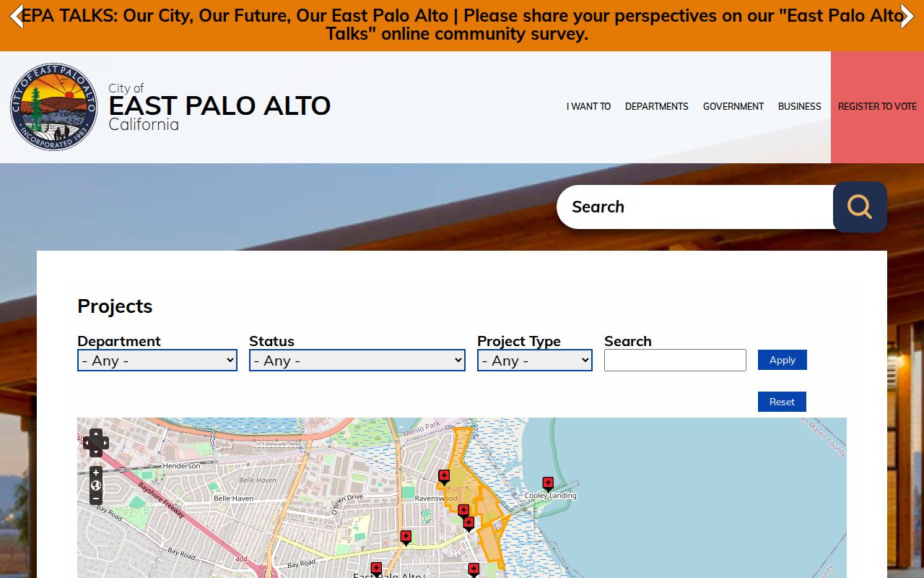Select the project marker at Cooley Landing
Image resolution: width=924 pixels, height=578 pixels.
pyautogui.click(x=548, y=483)
